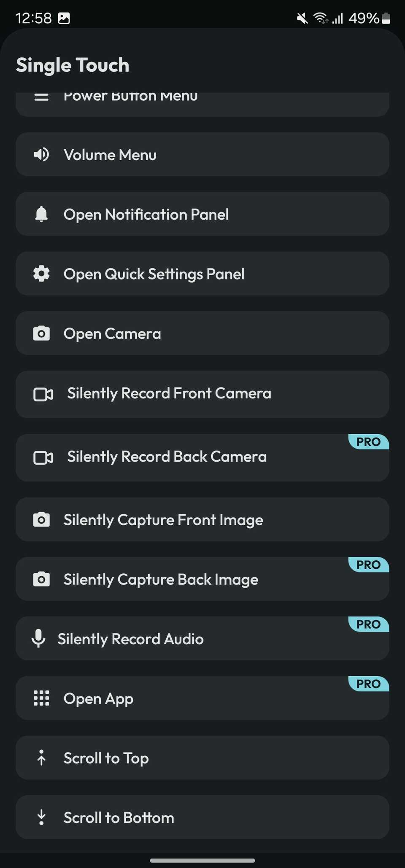Viewport: 405px width, 868px height.
Task: Tap the gear icon for Quick Settings
Action: coord(41,274)
